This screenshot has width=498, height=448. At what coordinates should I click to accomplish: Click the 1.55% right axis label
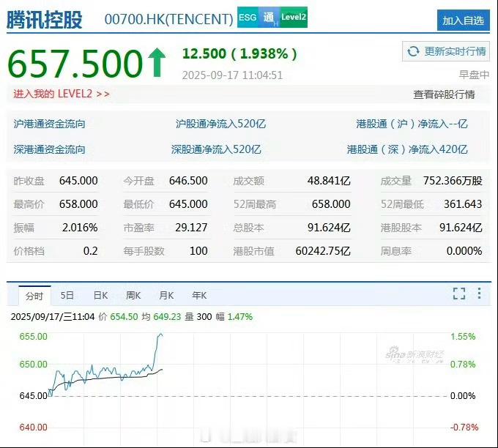[463, 336]
